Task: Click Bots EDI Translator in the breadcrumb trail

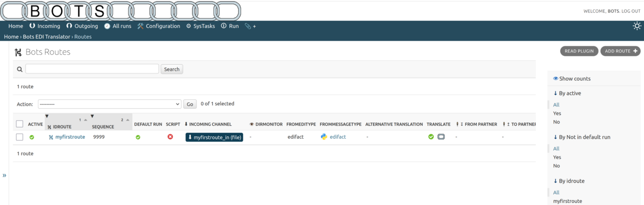Action: 47,37
